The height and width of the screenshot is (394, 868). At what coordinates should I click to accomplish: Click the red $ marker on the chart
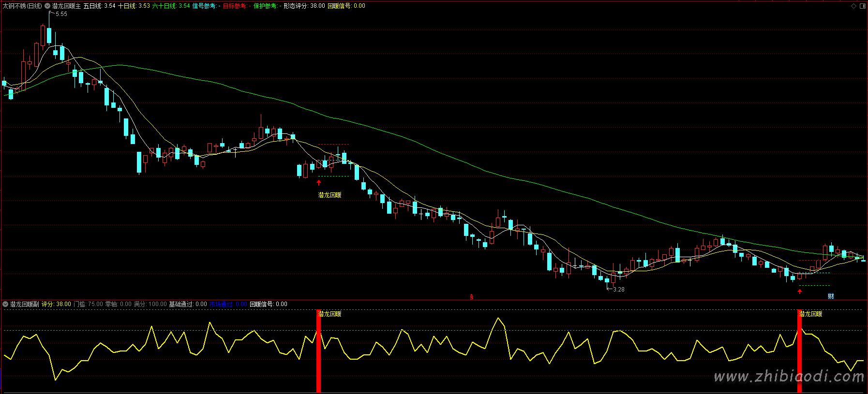(x=472, y=297)
